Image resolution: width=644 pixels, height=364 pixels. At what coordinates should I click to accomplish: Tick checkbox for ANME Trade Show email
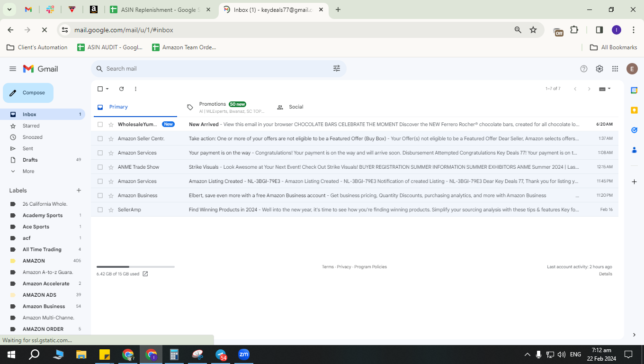point(100,167)
